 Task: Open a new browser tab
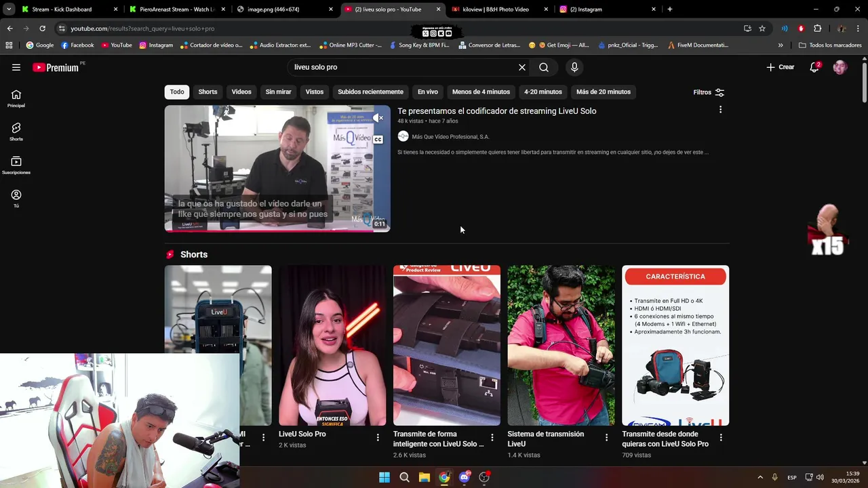[x=670, y=9]
